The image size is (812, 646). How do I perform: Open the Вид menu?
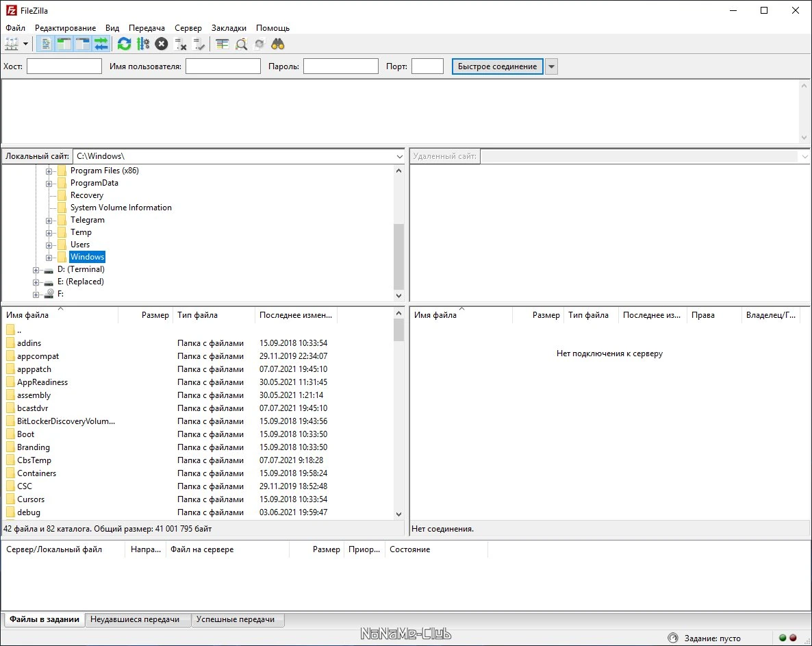[x=112, y=28]
